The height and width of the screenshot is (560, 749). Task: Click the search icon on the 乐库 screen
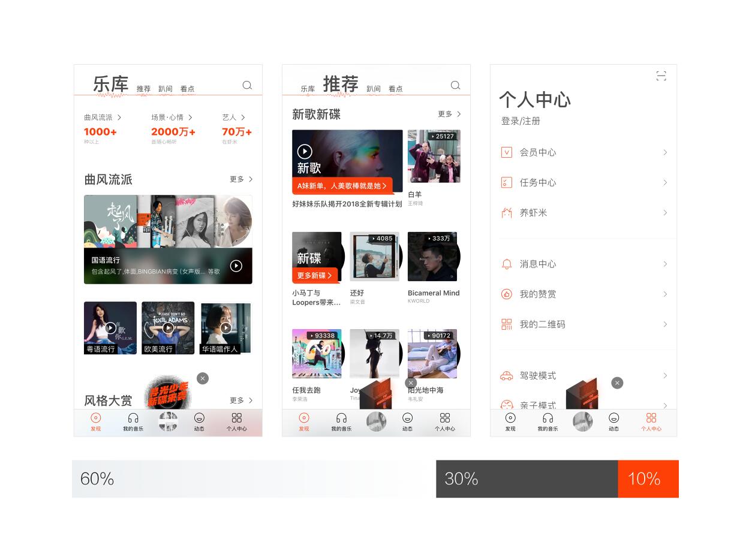click(247, 85)
